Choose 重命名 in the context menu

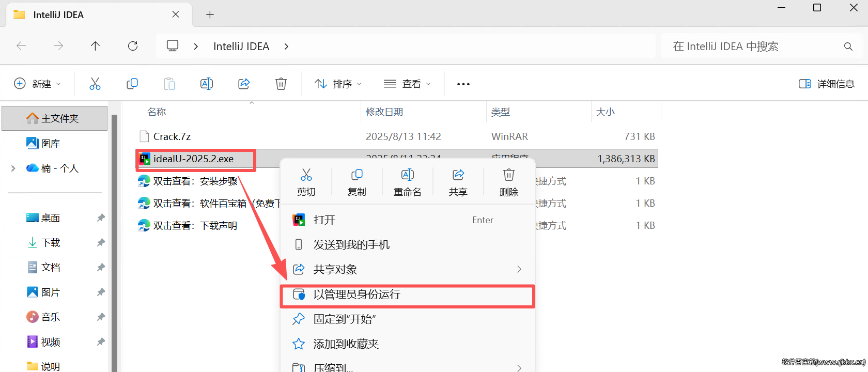(408, 182)
